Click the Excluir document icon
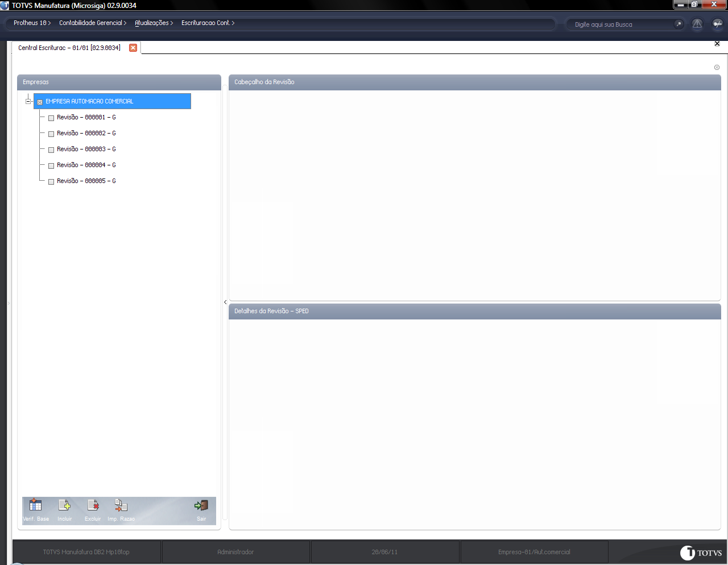The image size is (728, 565). tap(93, 505)
